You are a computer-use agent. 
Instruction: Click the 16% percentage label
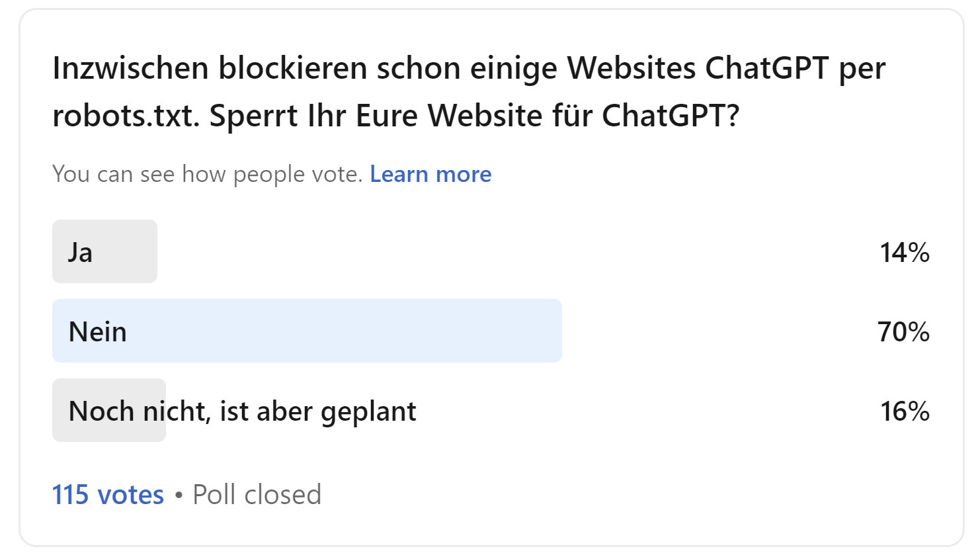pyautogui.click(x=903, y=411)
